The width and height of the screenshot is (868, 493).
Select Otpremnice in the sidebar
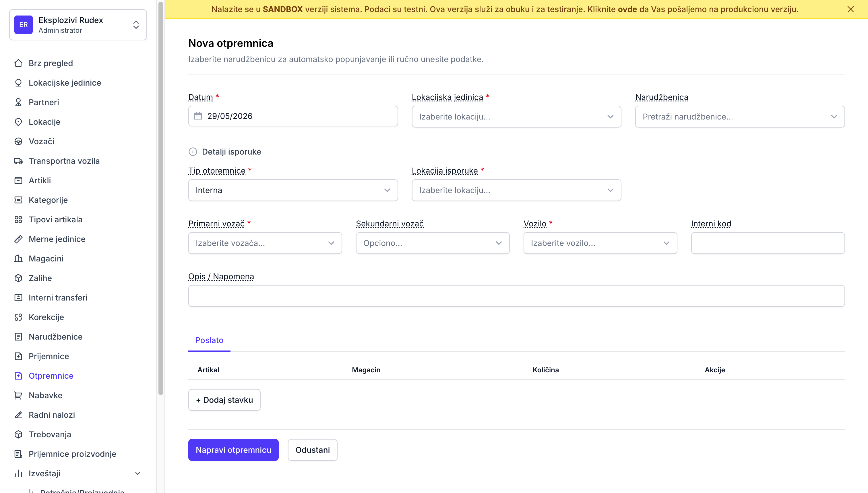[x=51, y=376]
